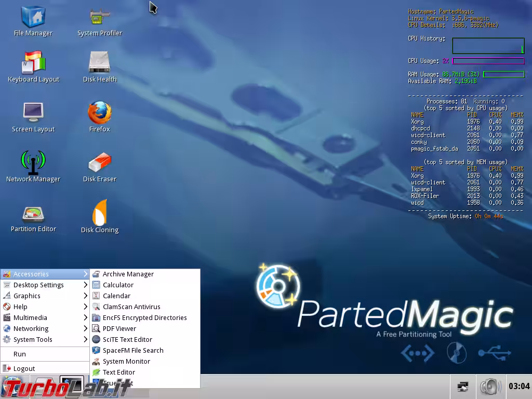
Task: Open the Disk Health desktop icon
Action: (x=99, y=63)
